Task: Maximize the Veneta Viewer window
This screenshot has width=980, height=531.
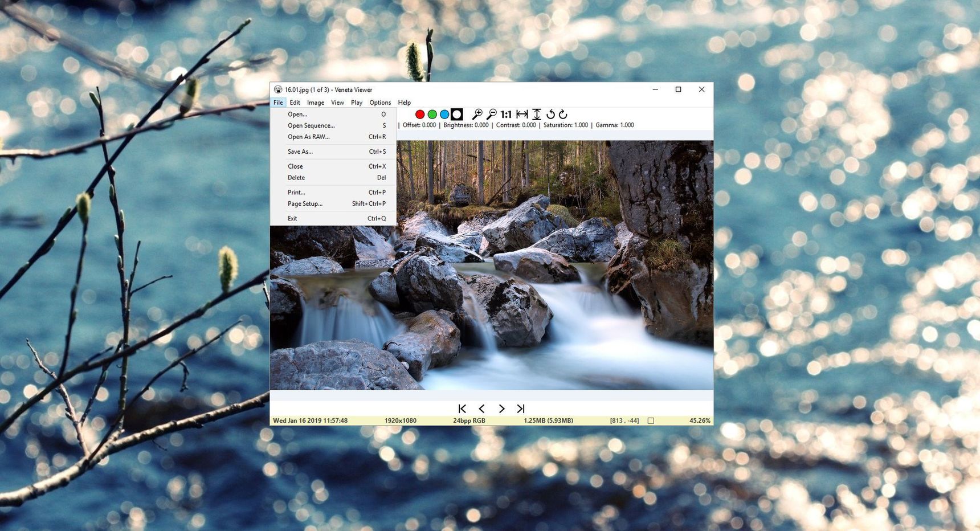Action: tap(678, 89)
